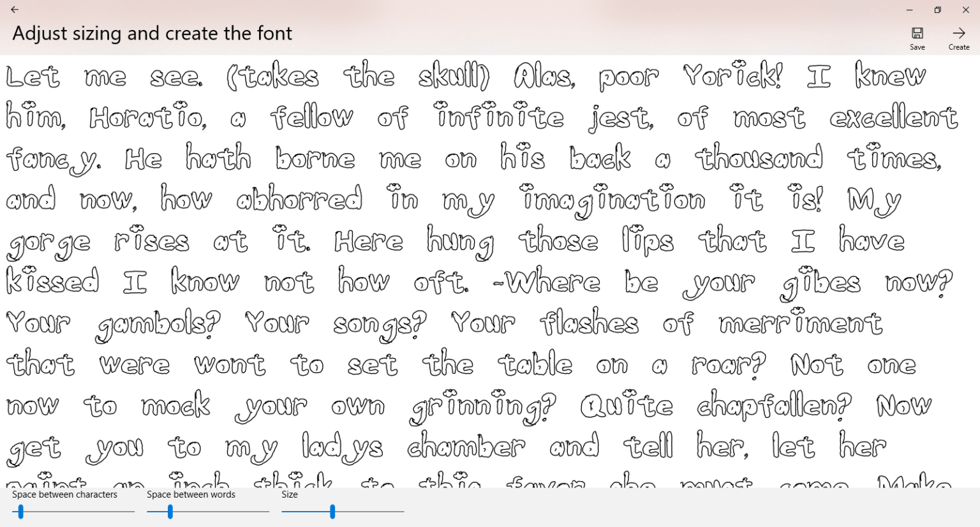This screenshot has height=527, width=980.
Task: Click the 'Adjust sizing and create the font' title
Action: point(152,33)
